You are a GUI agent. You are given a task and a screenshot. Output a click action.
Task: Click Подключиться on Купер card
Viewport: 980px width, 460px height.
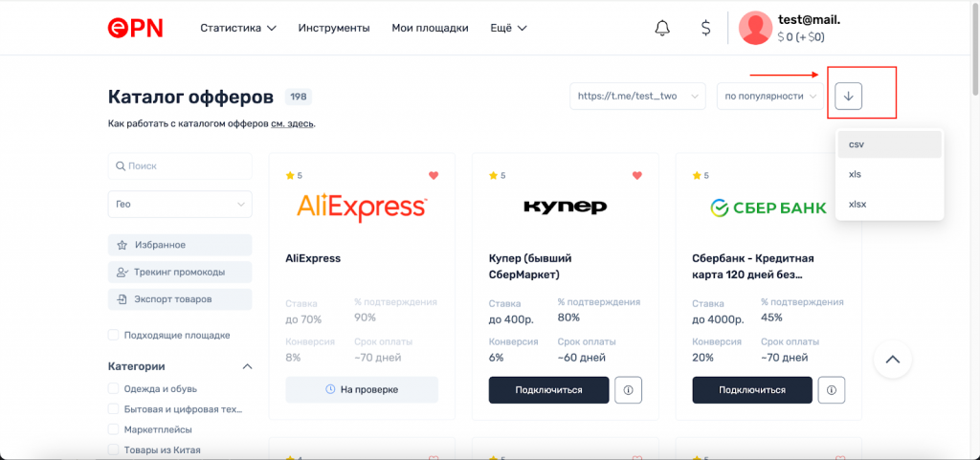[548, 390]
